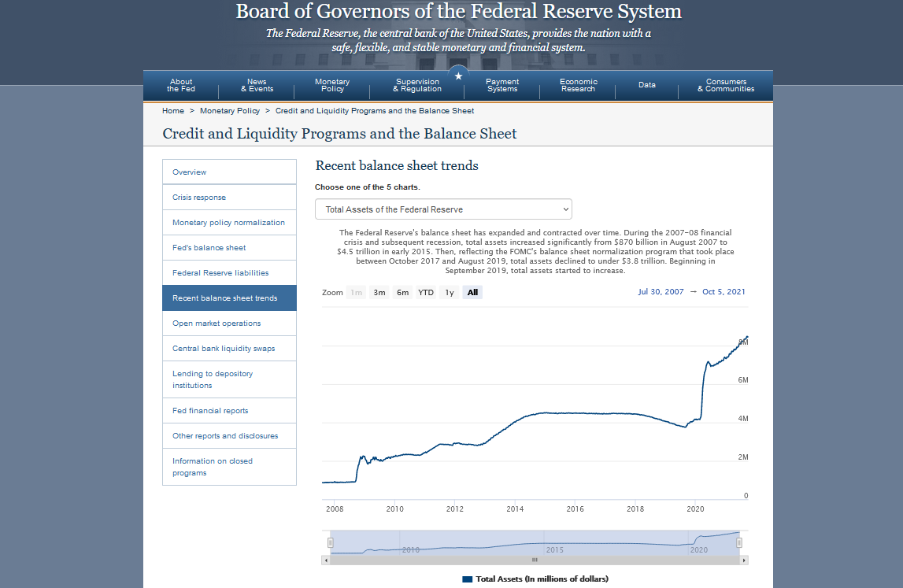Set chart zoom to 3m
Screen dimensions: 903x588
(x=379, y=293)
